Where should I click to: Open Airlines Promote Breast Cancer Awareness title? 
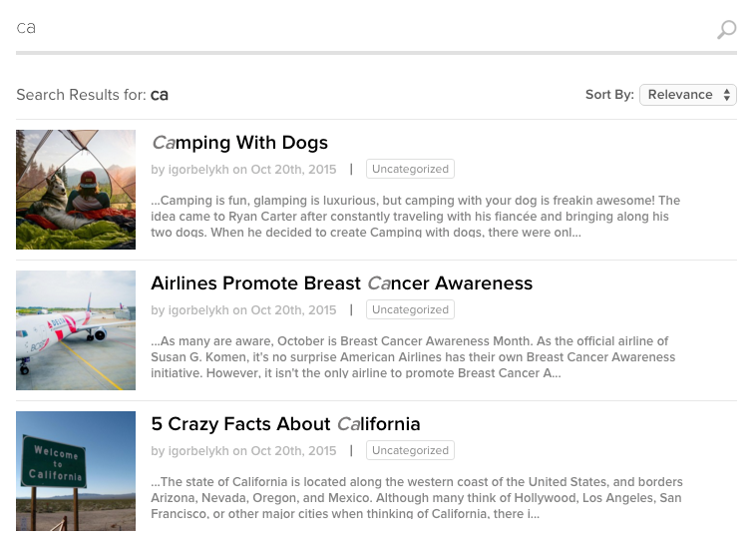point(342,283)
